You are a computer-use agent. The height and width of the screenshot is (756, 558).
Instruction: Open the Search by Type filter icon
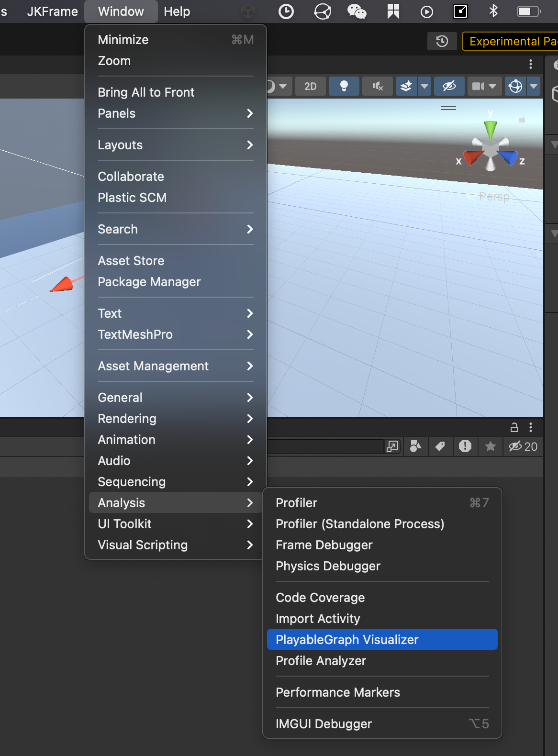(416, 446)
